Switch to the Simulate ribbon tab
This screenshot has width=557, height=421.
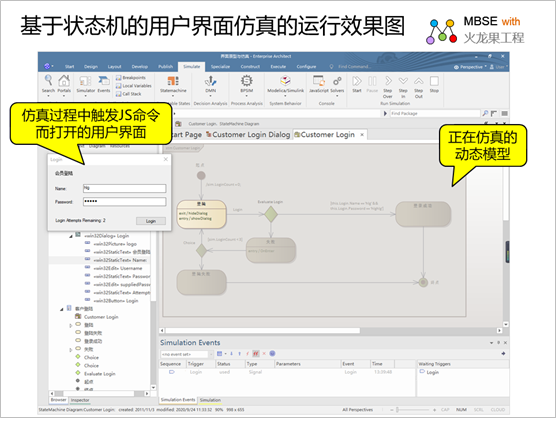click(x=191, y=66)
